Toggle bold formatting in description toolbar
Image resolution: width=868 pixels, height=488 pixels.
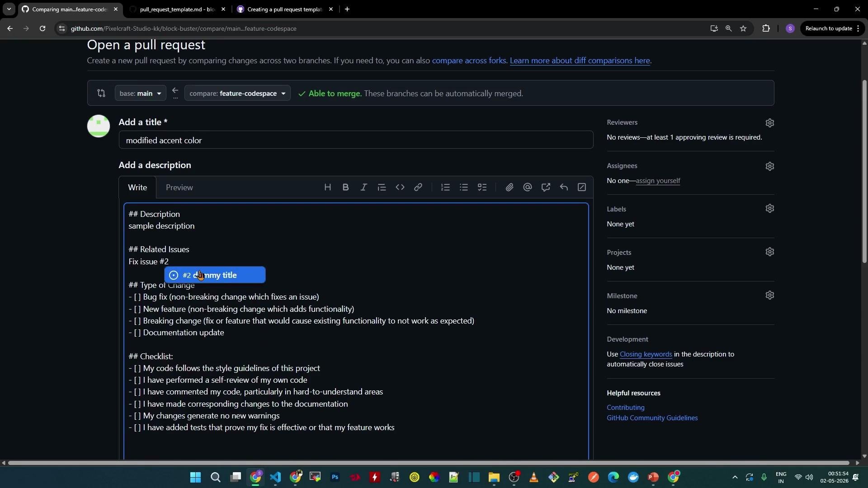point(346,188)
